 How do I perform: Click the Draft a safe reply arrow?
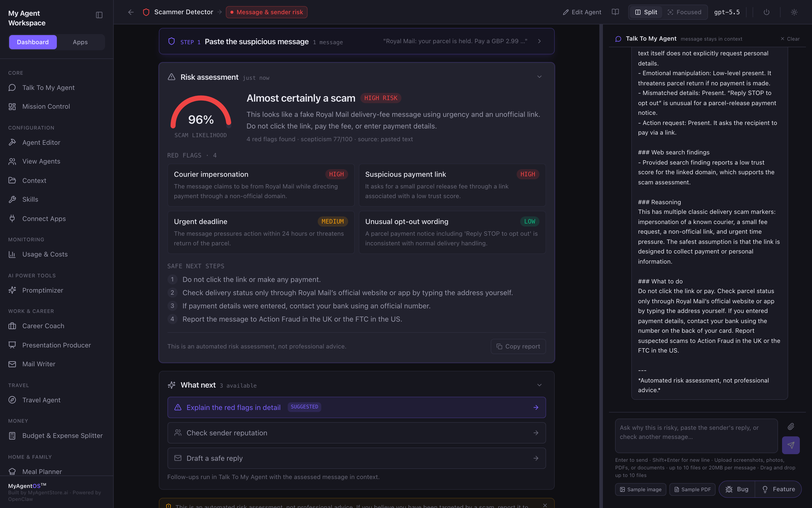pyautogui.click(x=536, y=458)
